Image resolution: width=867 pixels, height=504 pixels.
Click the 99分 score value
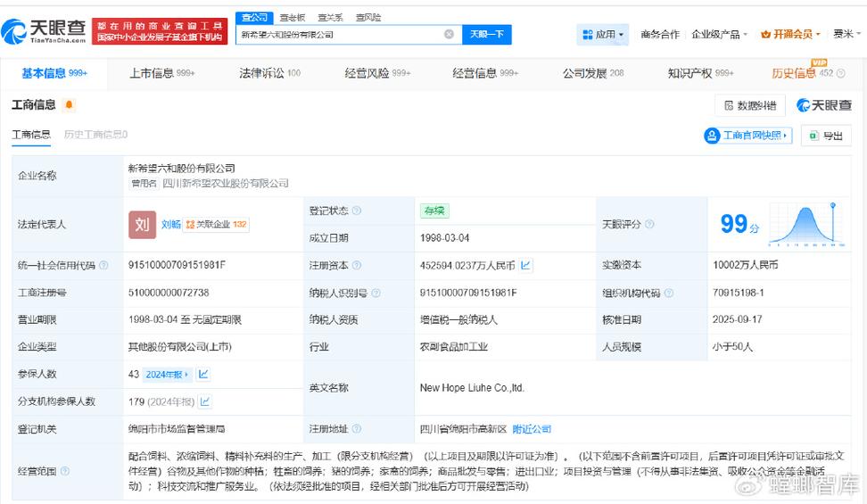point(739,224)
